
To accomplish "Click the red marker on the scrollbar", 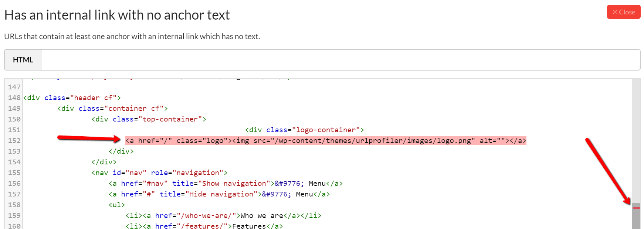I will click(636, 208).
